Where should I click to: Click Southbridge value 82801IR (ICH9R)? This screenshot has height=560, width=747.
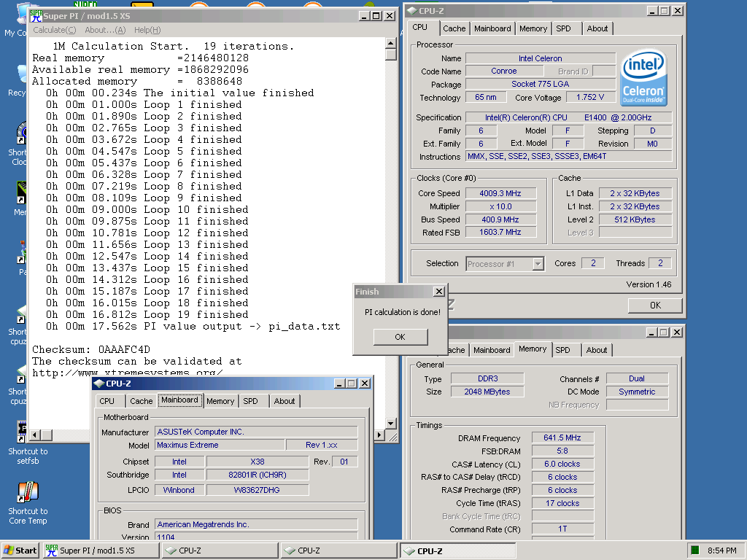[x=258, y=475]
